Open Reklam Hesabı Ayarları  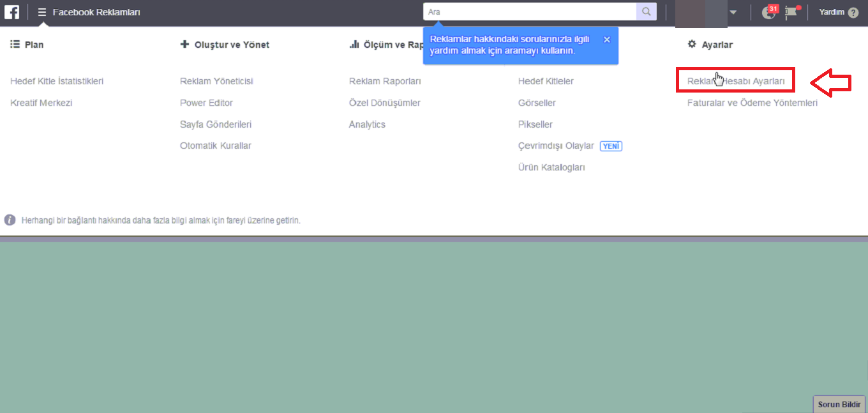[736, 81]
